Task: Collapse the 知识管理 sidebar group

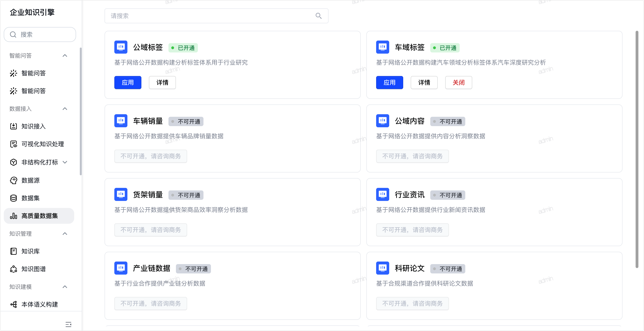Action: (x=65, y=234)
